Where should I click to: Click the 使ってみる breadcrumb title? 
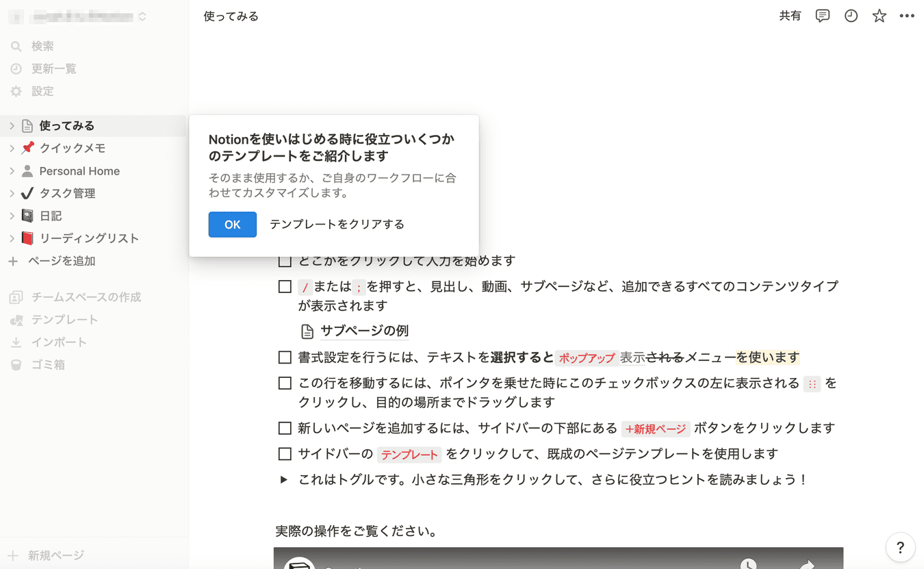[x=231, y=16]
